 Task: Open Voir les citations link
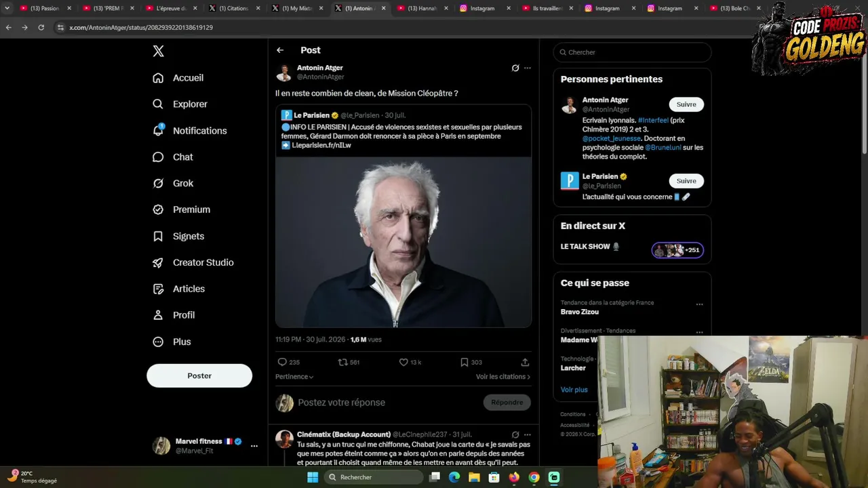(503, 377)
